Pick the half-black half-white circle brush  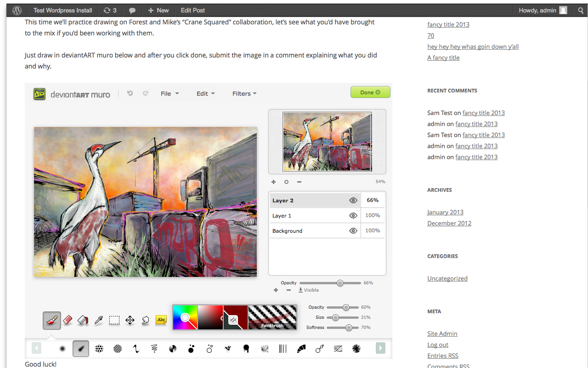173,349
